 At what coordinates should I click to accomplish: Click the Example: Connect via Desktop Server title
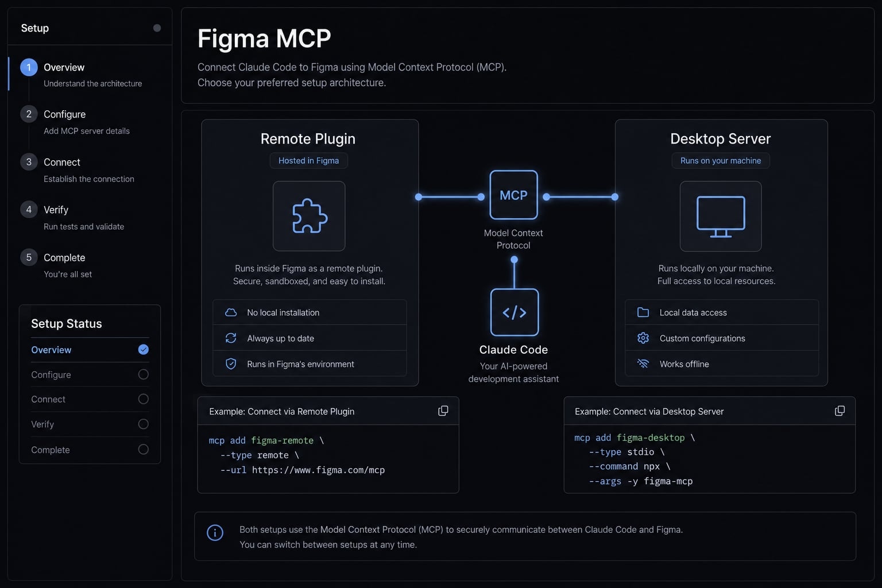click(x=649, y=411)
